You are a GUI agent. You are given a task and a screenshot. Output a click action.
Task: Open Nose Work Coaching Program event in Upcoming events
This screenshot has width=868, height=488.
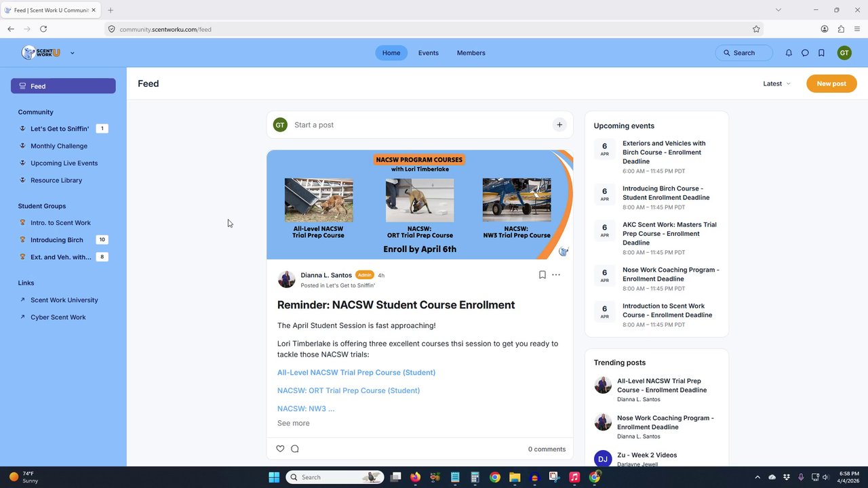[671, 274]
